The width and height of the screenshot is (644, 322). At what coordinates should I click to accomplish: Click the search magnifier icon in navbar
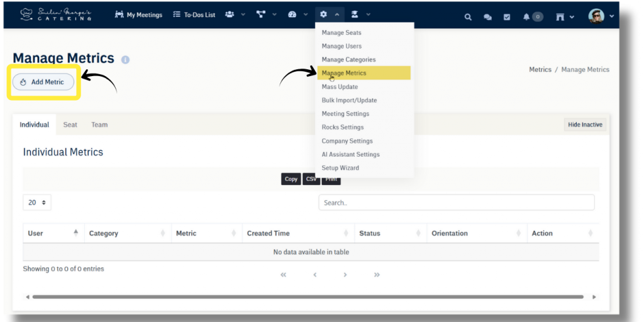tap(468, 17)
